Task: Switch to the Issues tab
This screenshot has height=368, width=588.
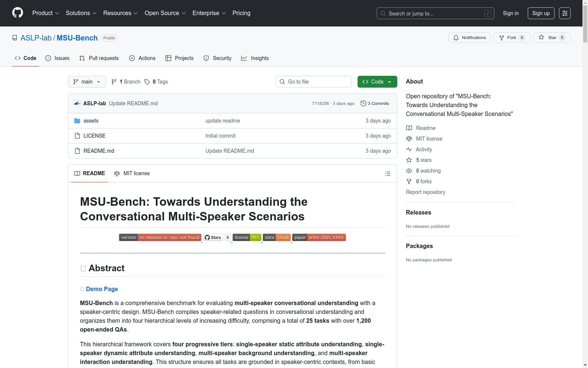Action: (x=57, y=58)
